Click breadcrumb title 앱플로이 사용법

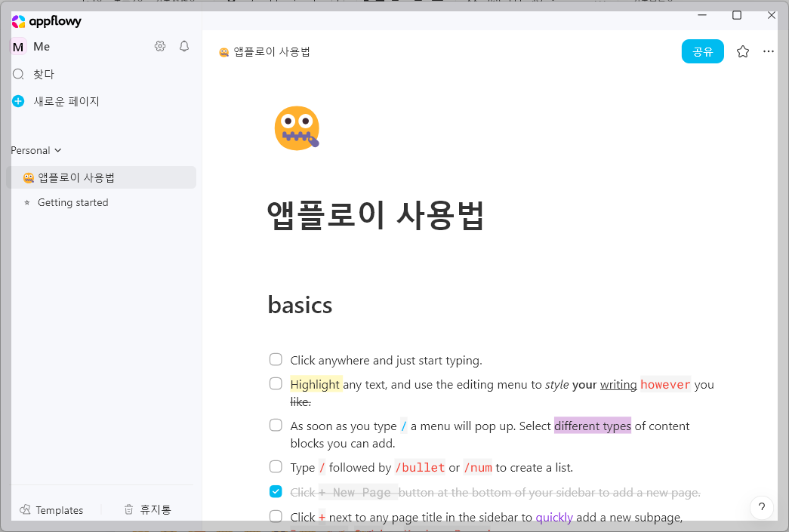tap(272, 52)
